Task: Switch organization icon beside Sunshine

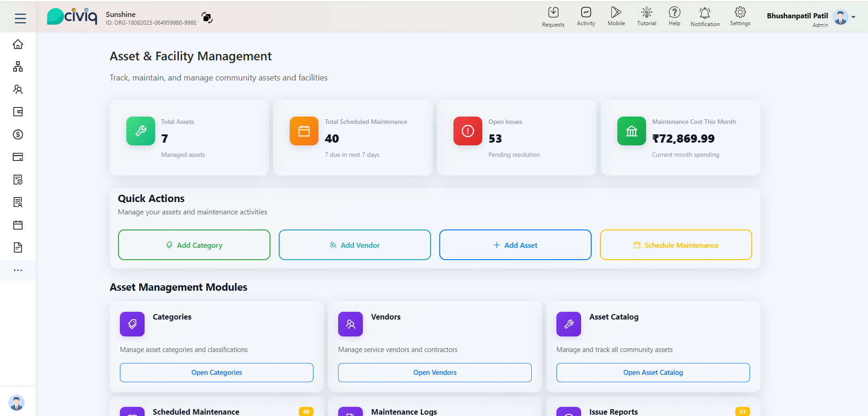Action: [207, 18]
